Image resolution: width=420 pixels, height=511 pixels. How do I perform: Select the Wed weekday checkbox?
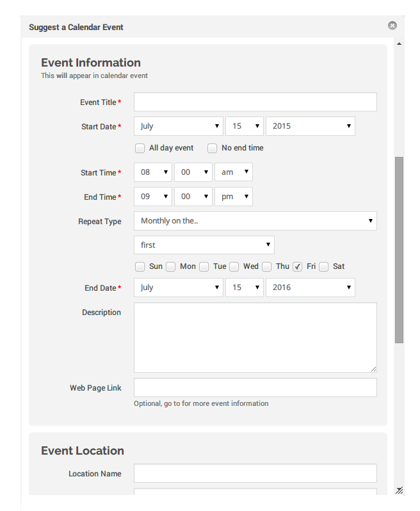point(234,267)
